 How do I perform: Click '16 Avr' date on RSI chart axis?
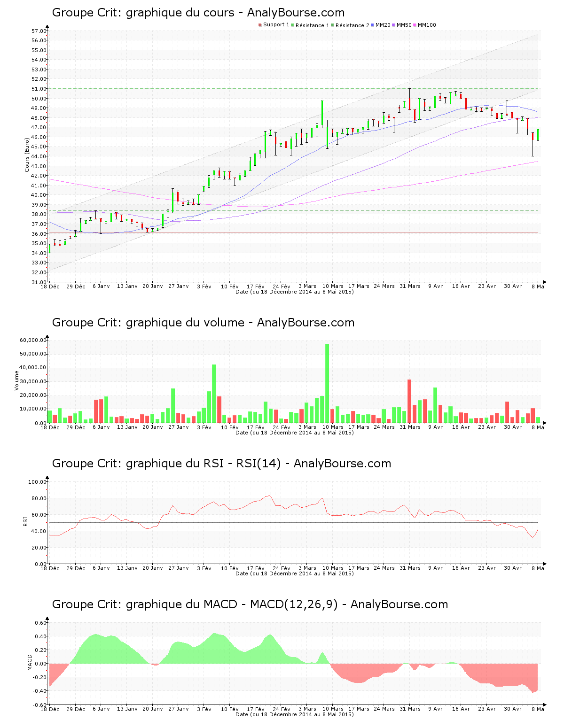(461, 568)
